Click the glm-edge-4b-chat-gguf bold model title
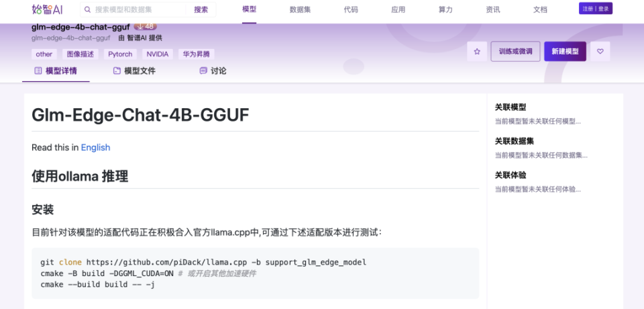The height and width of the screenshot is (309, 644). [80, 27]
